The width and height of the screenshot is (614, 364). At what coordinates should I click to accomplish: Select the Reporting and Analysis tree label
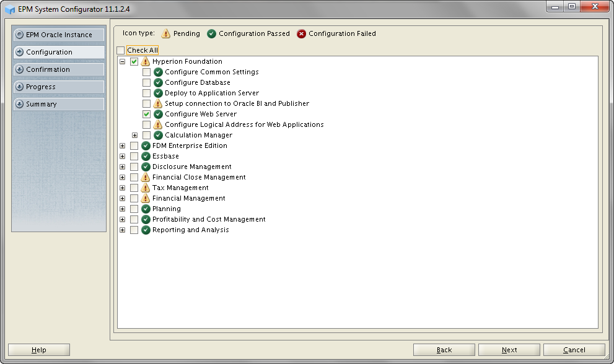point(191,230)
